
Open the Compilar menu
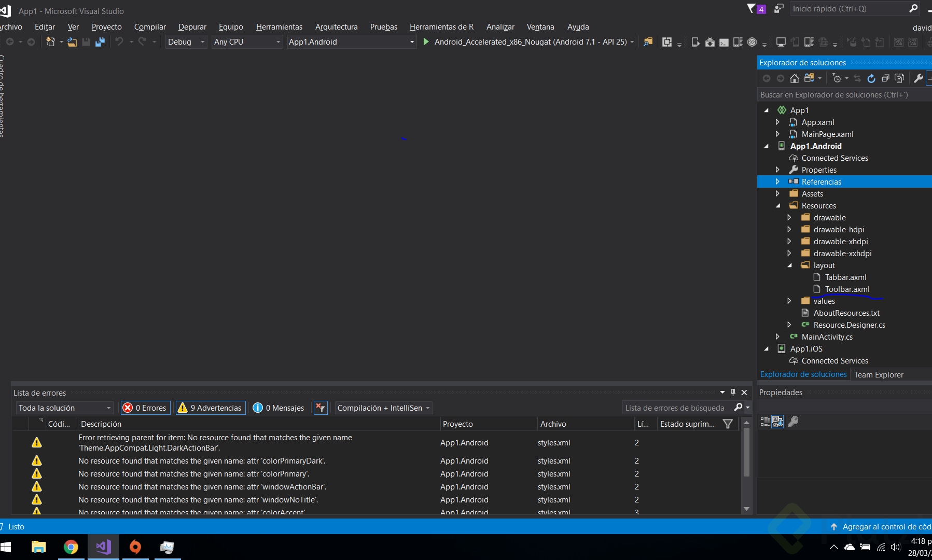point(150,27)
